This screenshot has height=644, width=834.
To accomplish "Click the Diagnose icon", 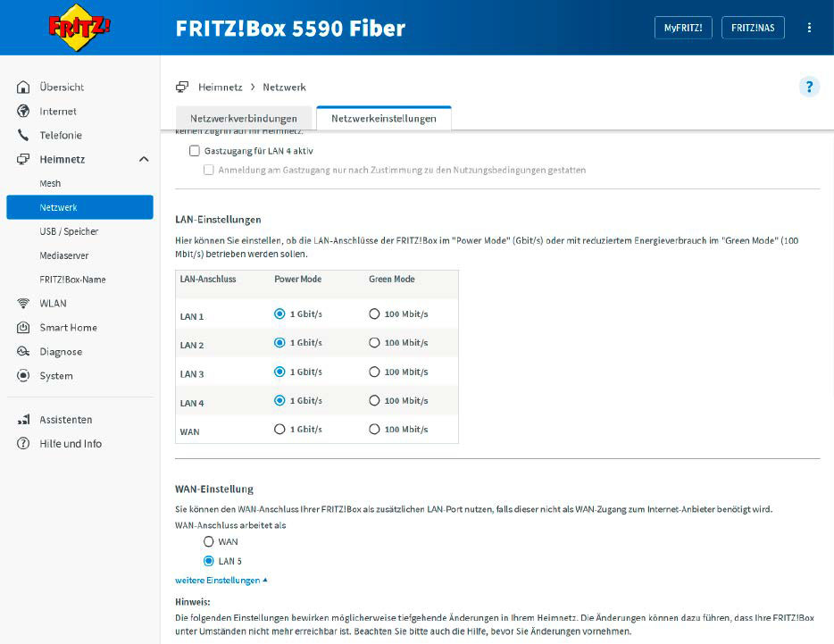I will pyautogui.click(x=23, y=351).
